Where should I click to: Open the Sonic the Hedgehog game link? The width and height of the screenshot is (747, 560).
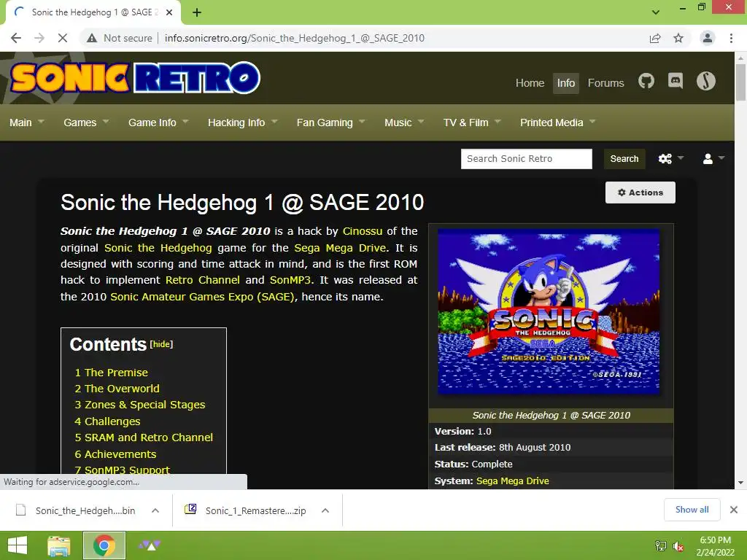(158, 248)
